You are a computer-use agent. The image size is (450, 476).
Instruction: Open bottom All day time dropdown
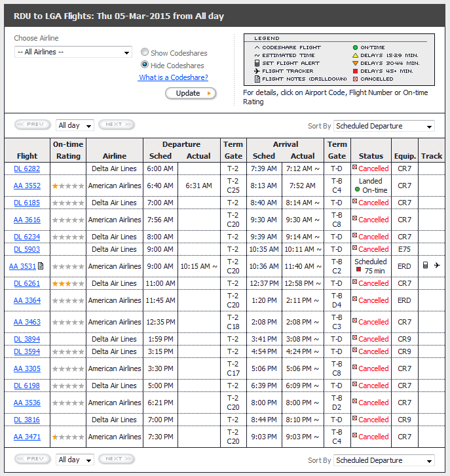click(x=75, y=460)
